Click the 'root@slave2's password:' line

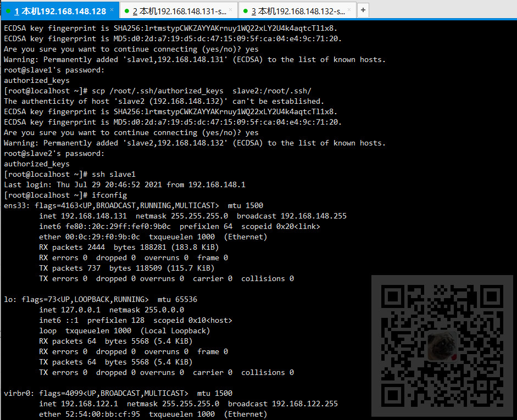[x=54, y=154]
